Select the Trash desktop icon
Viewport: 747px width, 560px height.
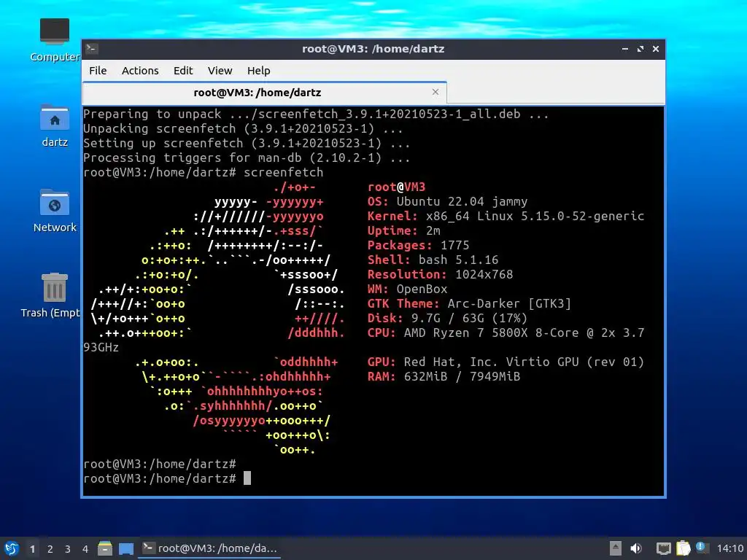pyautogui.click(x=50, y=295)
